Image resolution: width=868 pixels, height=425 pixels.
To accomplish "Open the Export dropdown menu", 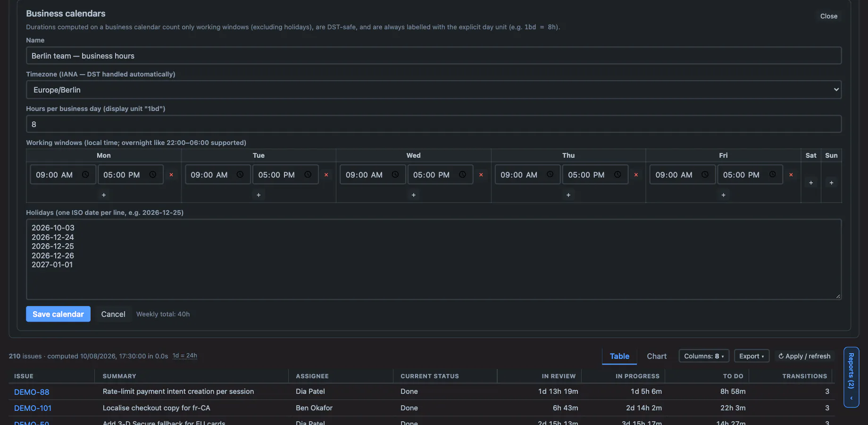I will (751, 356).
